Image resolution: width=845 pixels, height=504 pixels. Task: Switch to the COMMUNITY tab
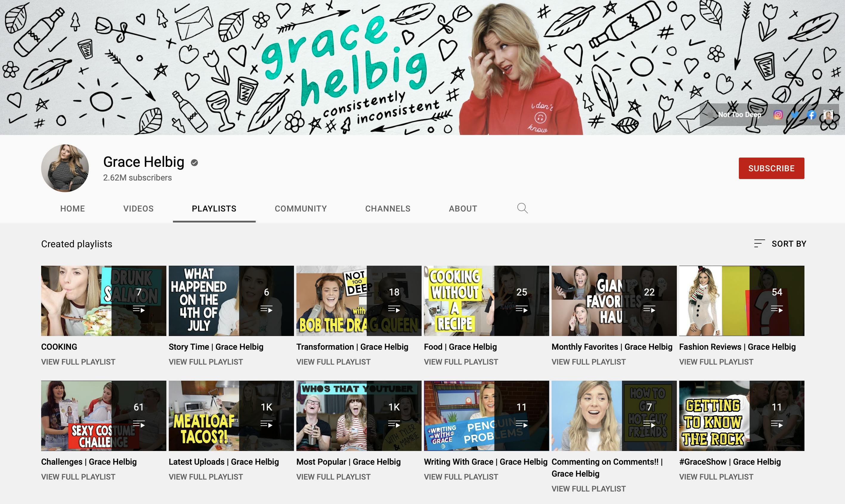(x=301, y=208)
